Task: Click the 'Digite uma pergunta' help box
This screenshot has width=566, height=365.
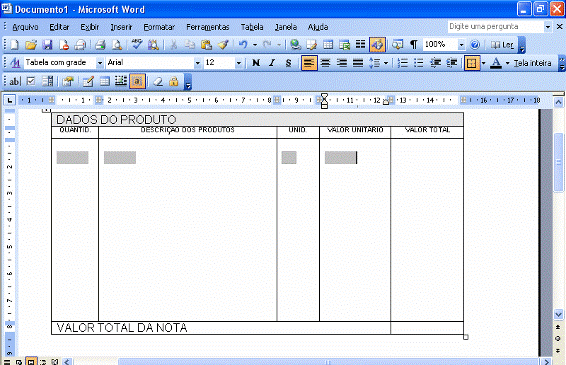Action: (496, 26)
